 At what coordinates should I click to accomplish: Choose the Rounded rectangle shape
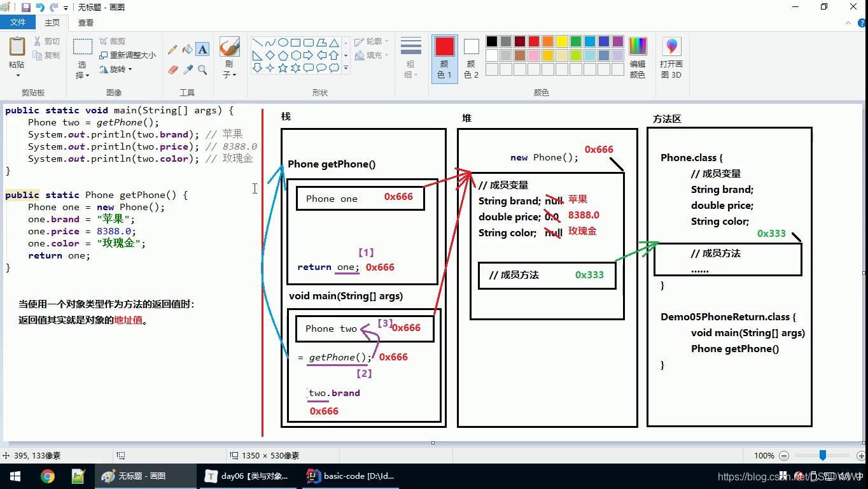308,43
